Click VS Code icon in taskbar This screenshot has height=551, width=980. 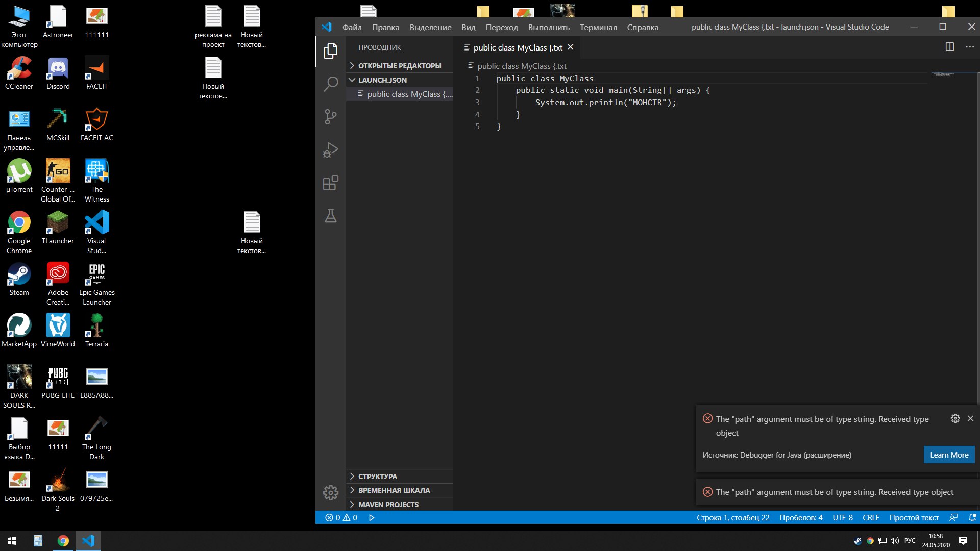88,540
